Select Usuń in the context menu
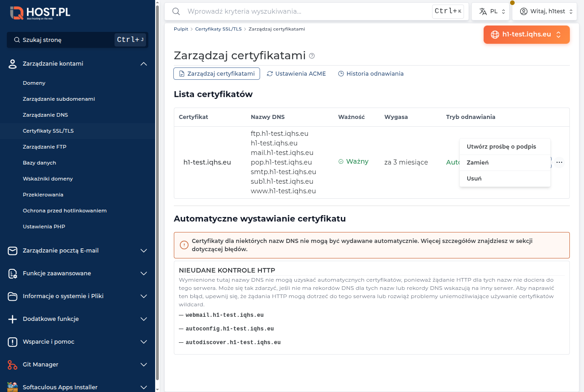The height and width of the screenshot is (392, 584). [505, 179]
